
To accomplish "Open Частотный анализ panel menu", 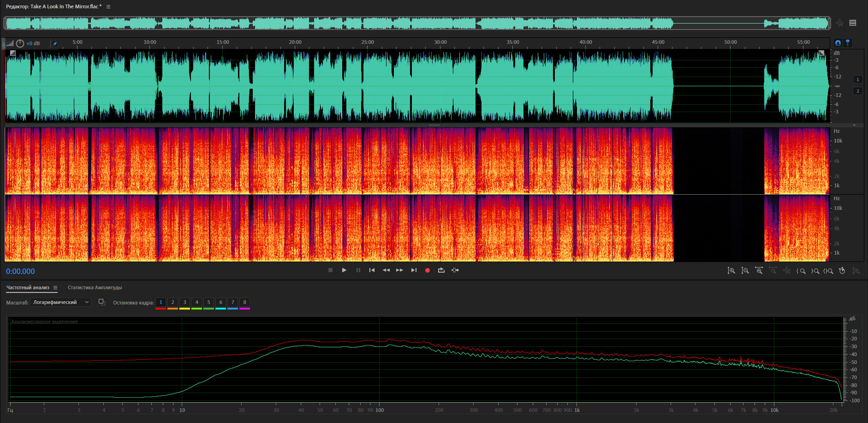I will coord(55,288).
